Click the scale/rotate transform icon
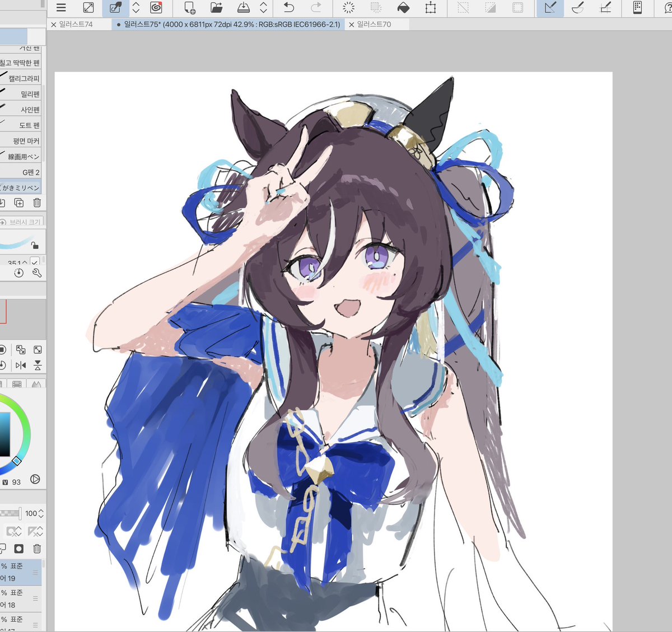This screenshot has height=632, width=672. click(431, 8)
